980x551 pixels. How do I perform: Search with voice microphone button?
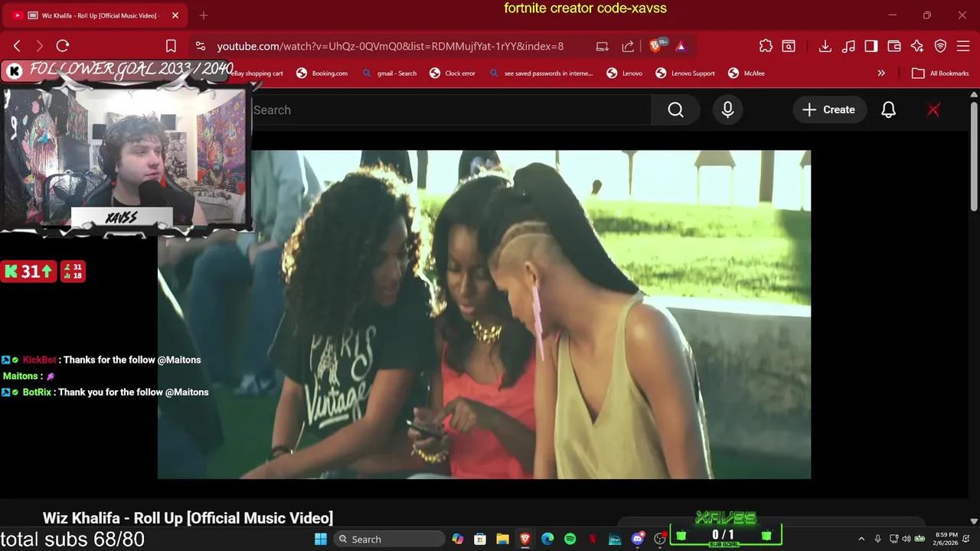click(x=727, y=110)
